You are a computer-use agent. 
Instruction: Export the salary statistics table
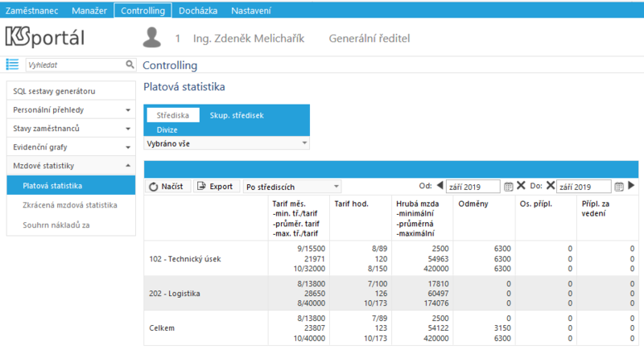[x=217, y=187]
